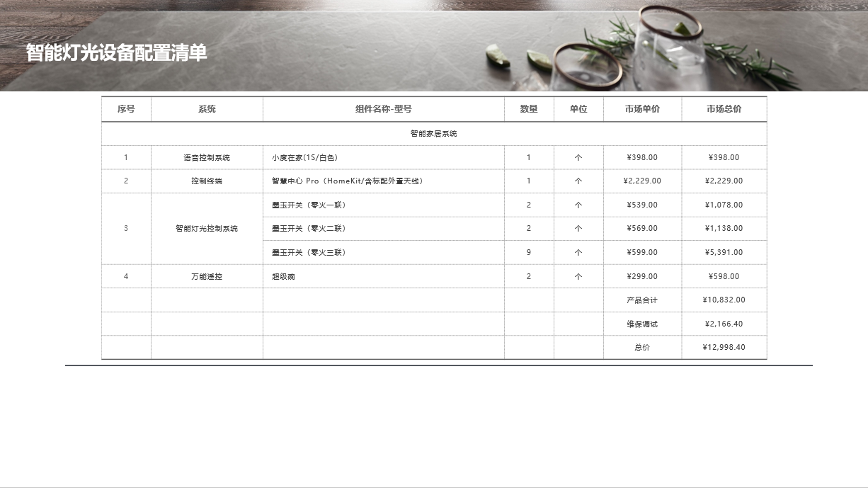This screenshot has height=488, width=868.
Task: Click the 语音控制系统 cell
Action: click(207, 158)
